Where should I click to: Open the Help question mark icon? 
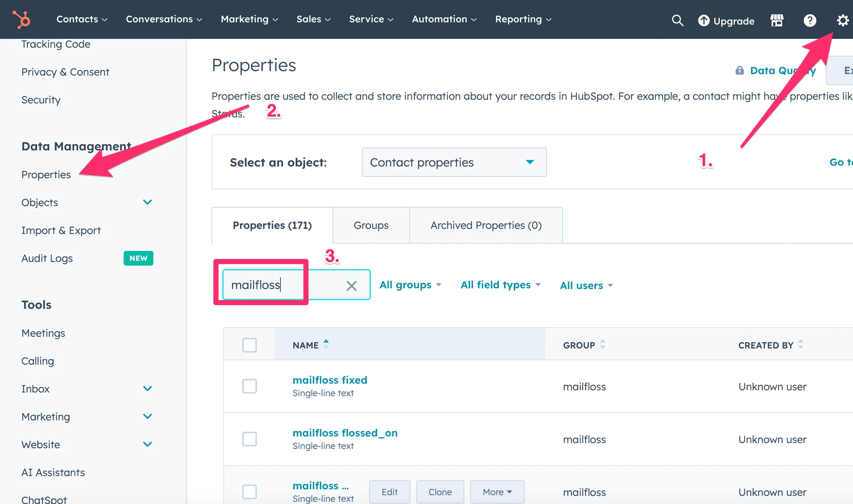(810, 20)
